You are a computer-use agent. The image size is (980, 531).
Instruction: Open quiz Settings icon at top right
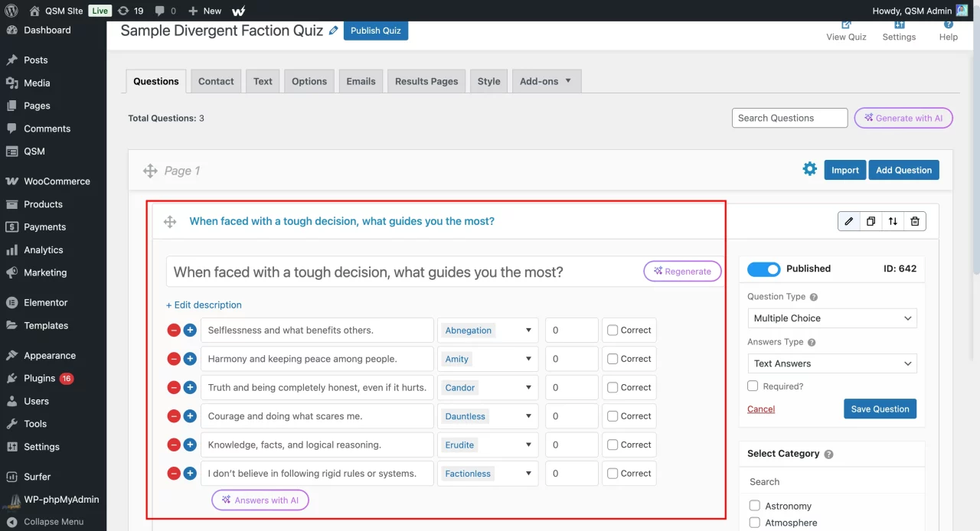(x=899, y=24)
